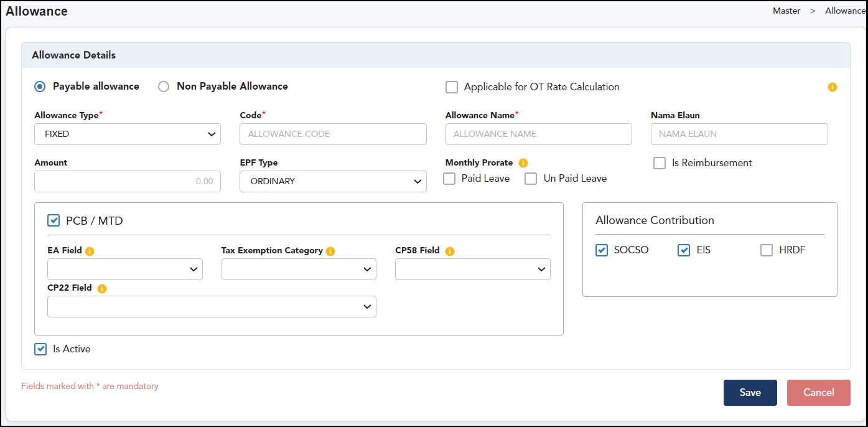The height and width of the screenshot is (427, 868).
Task: Click the EA Field info icon
Action: [90, 250]
